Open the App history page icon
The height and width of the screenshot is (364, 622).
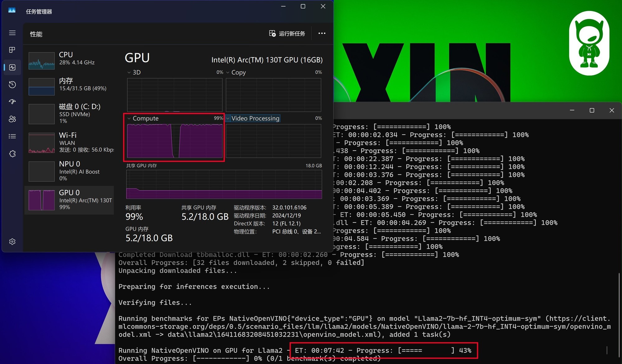coord(12,85)
